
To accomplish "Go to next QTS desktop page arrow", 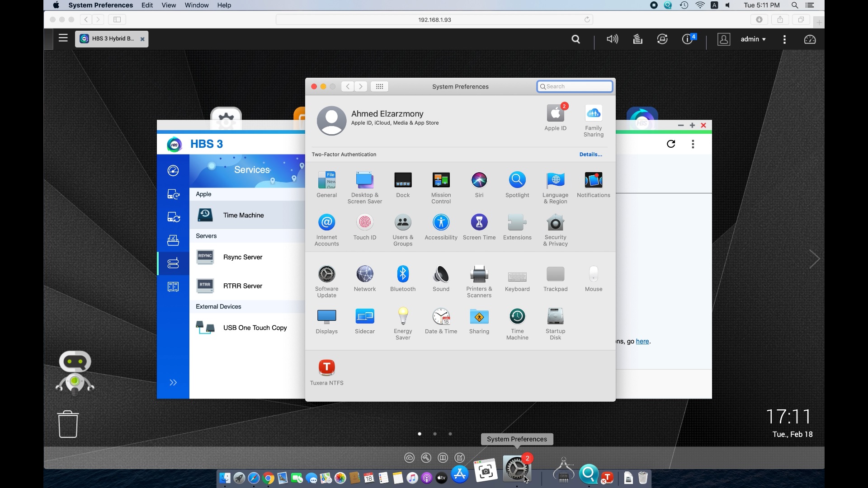I will pos(814,259).
